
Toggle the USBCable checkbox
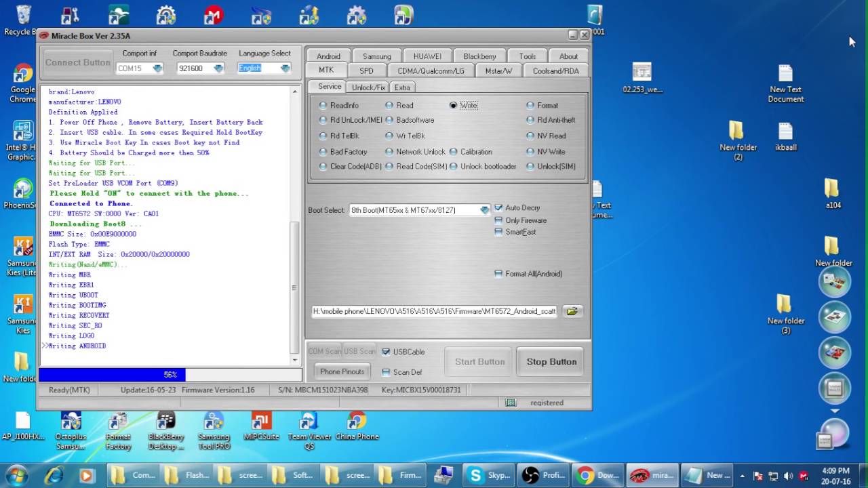[x=403, y=352]
